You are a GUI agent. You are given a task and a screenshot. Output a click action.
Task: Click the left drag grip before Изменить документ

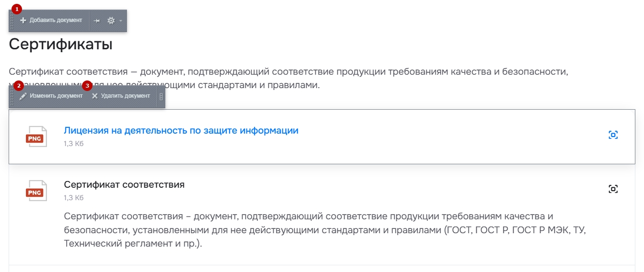pyautogui.click(x=12, y=96)
